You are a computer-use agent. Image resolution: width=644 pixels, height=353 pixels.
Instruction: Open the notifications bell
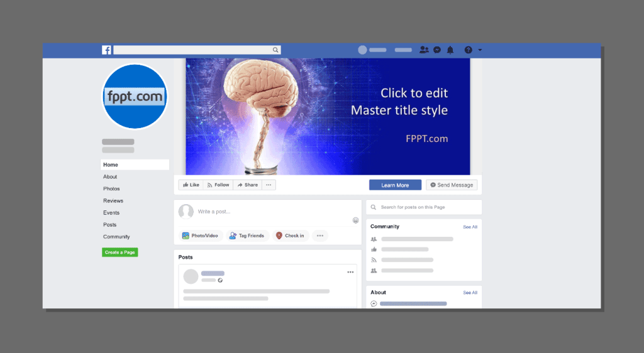450,50
